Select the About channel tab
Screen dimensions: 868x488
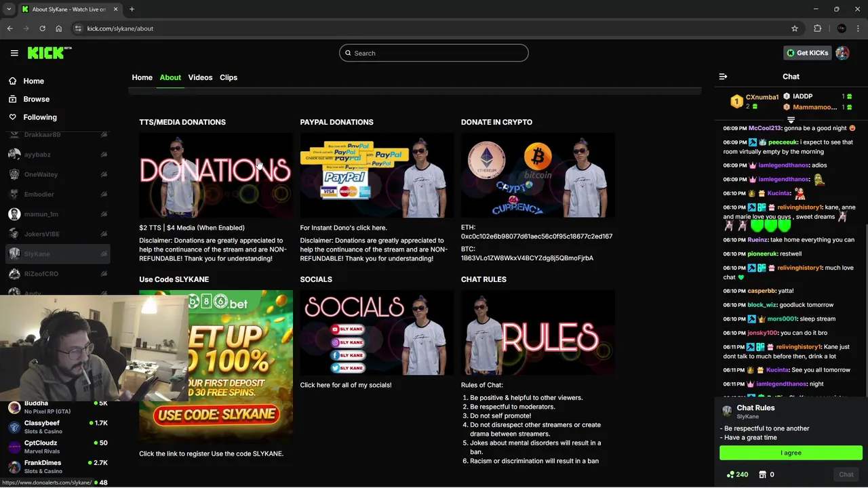[x=170, y=77]
